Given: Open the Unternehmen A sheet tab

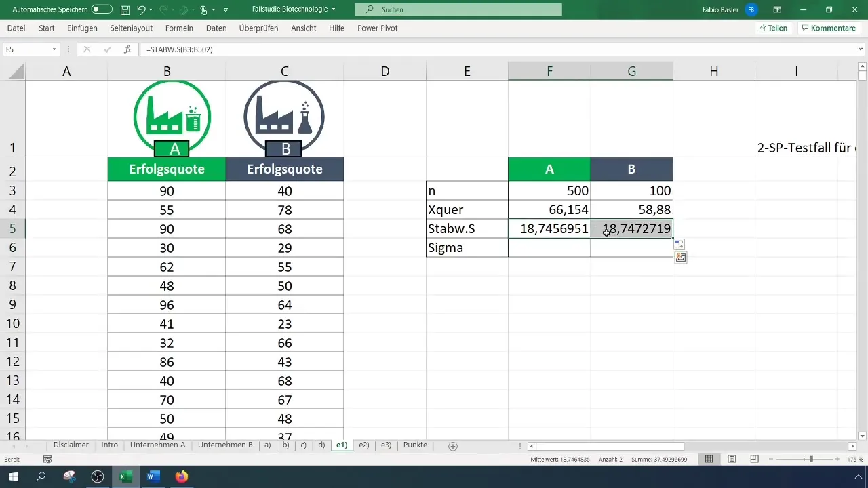Looking at the screenshot, I should (x=157, y=445).
